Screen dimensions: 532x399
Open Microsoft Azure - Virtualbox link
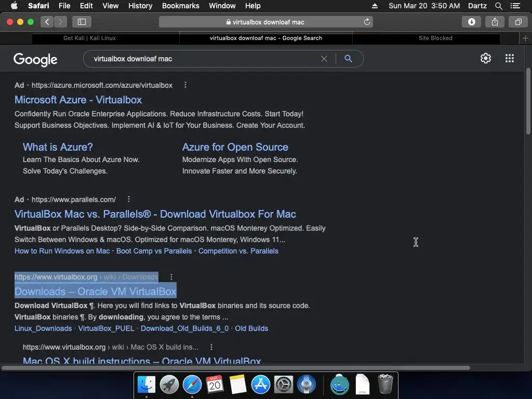pyautogui.click(x=78, y=100)
